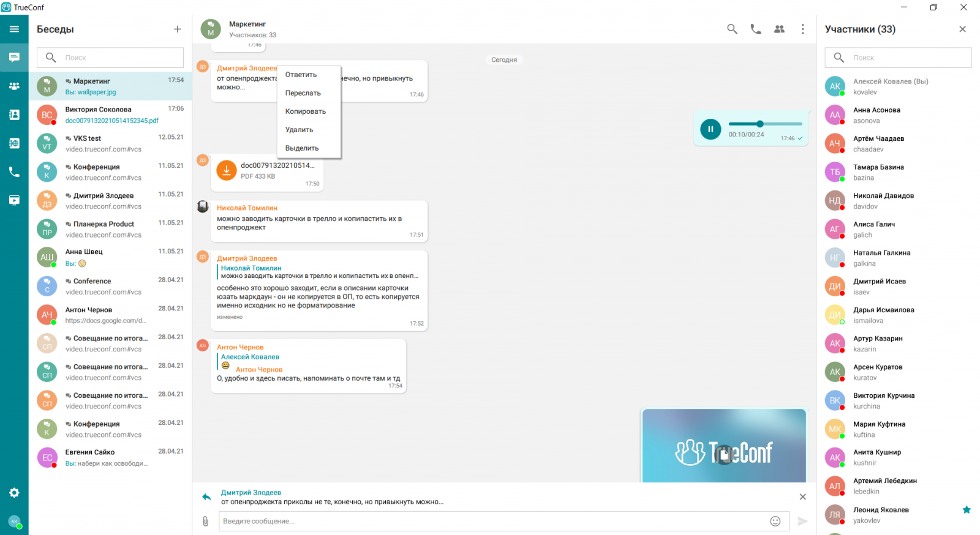
Task: Create new conversation with plus button
Action: 177,29
